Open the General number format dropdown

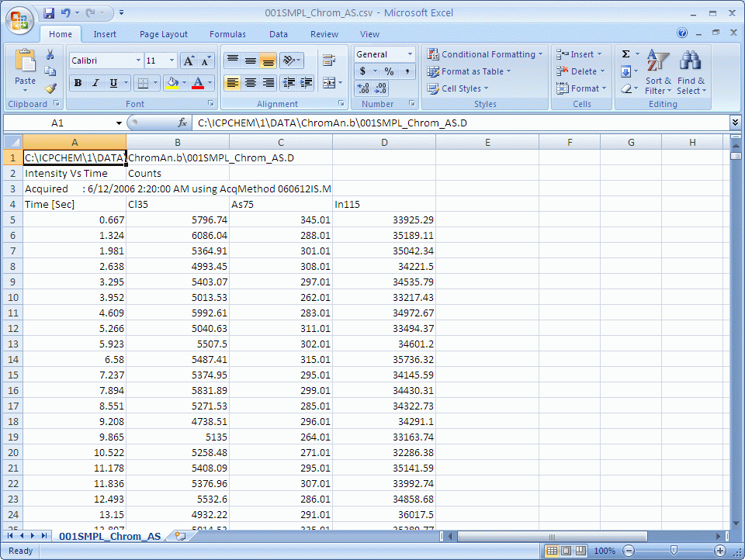click(410, 54)
